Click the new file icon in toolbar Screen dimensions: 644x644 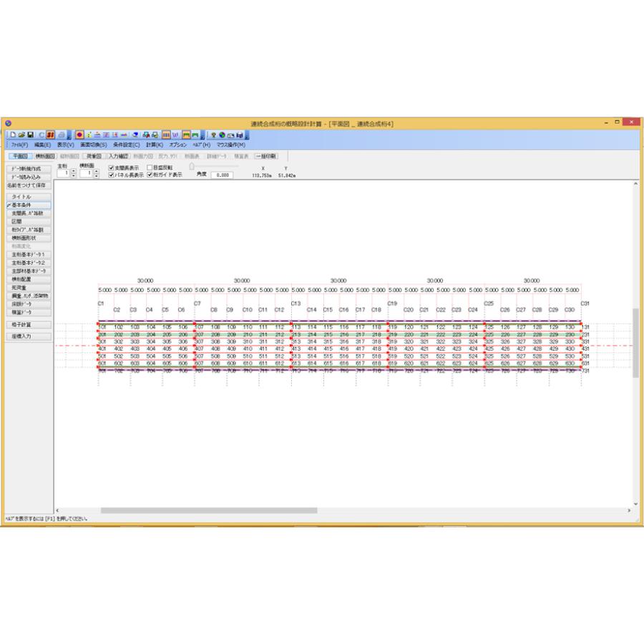(13, 135)
